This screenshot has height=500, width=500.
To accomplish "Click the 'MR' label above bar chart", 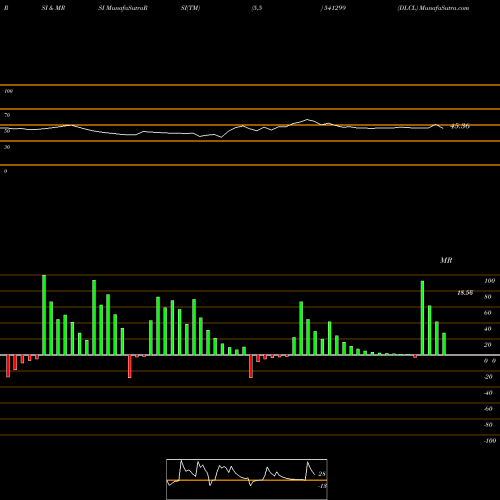I will point(446,260).
